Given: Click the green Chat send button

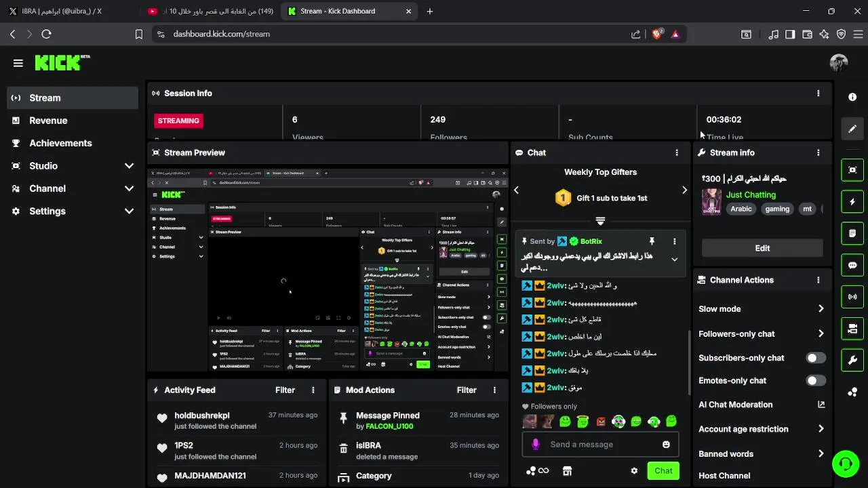Looking at the screenshot, I should click(663, 470).
